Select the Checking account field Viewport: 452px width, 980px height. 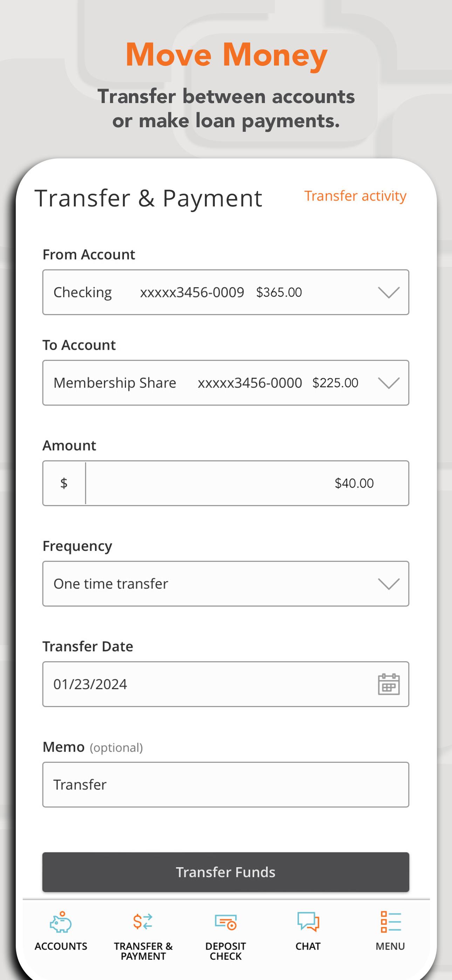226,292
